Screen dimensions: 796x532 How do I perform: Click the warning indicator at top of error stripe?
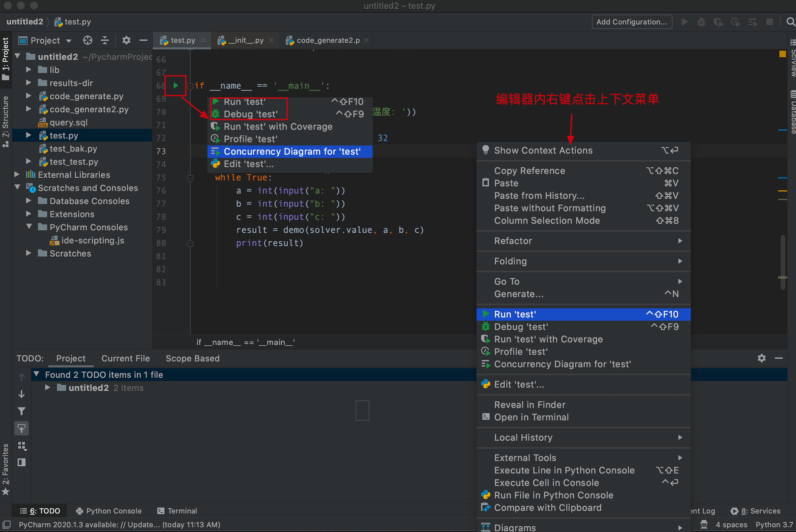(783, 54)
